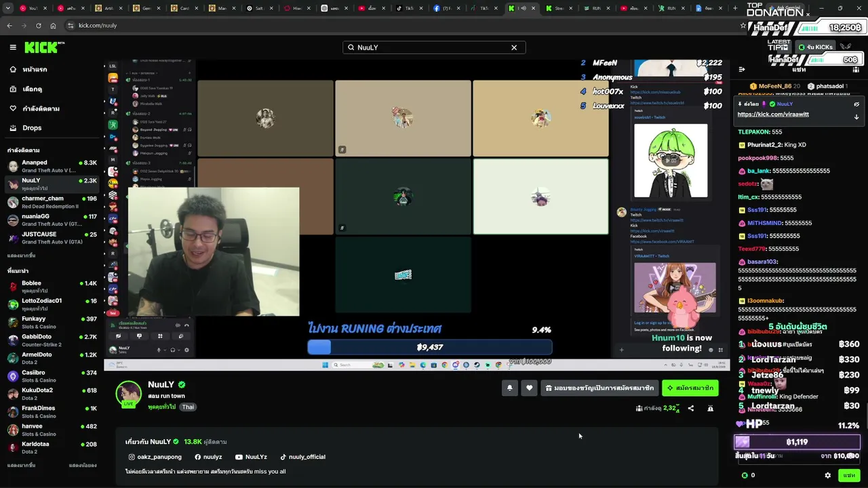Click the green subscribe button
Screen dimensions: 868x488
coord(690,388)
